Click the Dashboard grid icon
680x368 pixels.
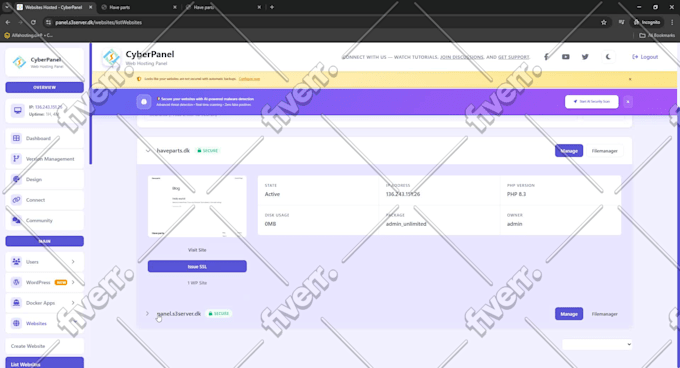pos(16,138)
